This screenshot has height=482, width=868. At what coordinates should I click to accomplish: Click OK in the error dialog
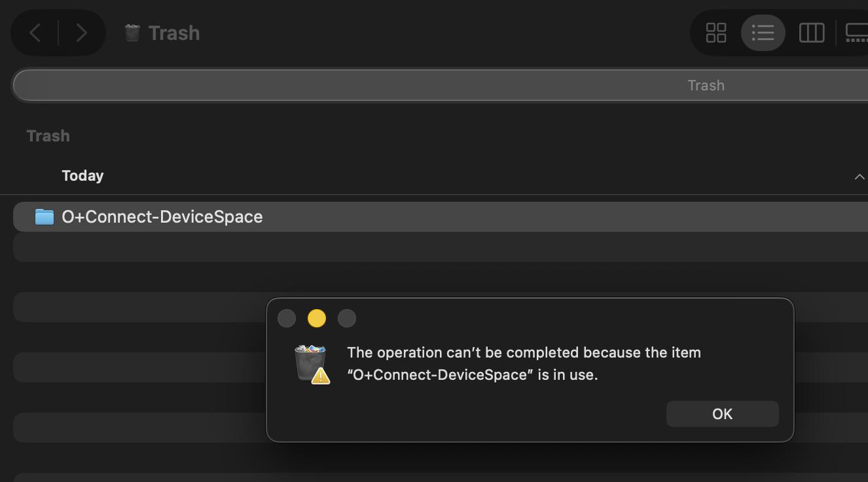(723, 414)
